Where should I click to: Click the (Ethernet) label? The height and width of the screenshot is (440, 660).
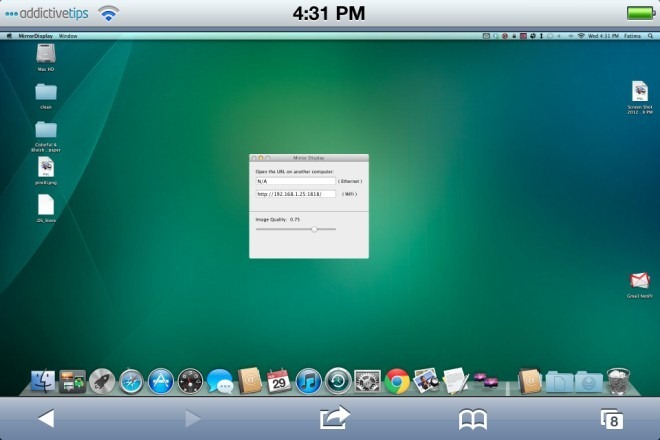pos(350,181)
